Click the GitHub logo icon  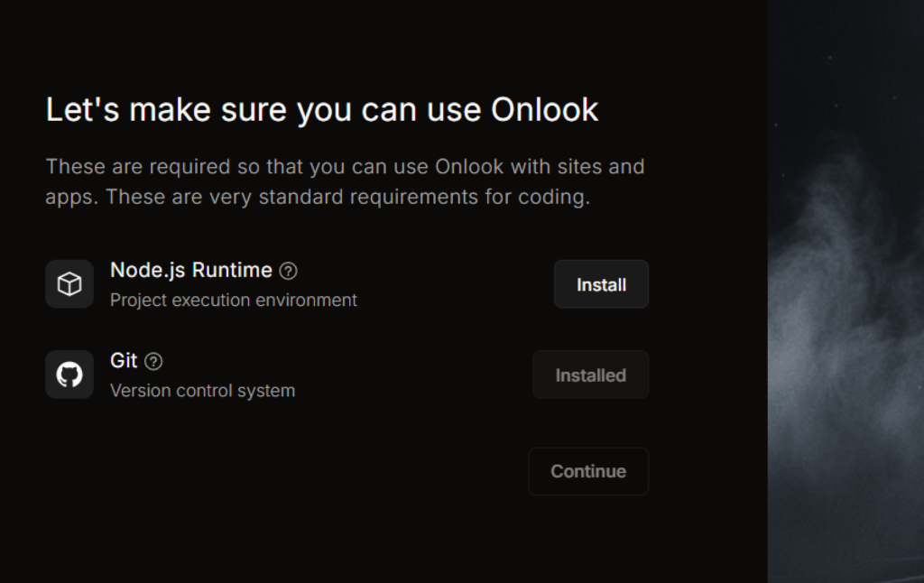click(69, 375)
